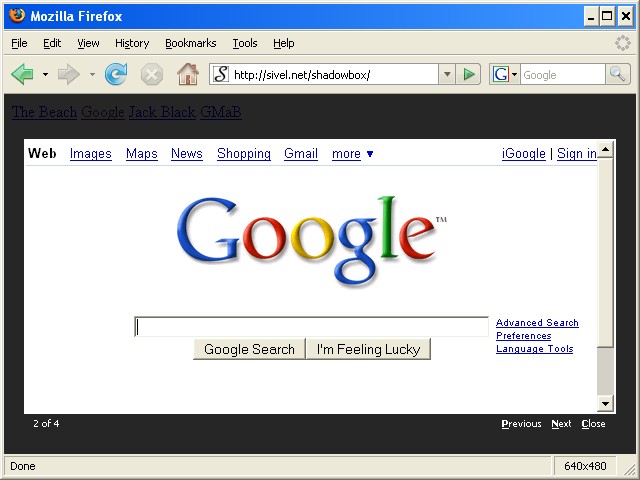
Task: Click the Google logo image
Action: pos(312,241)
